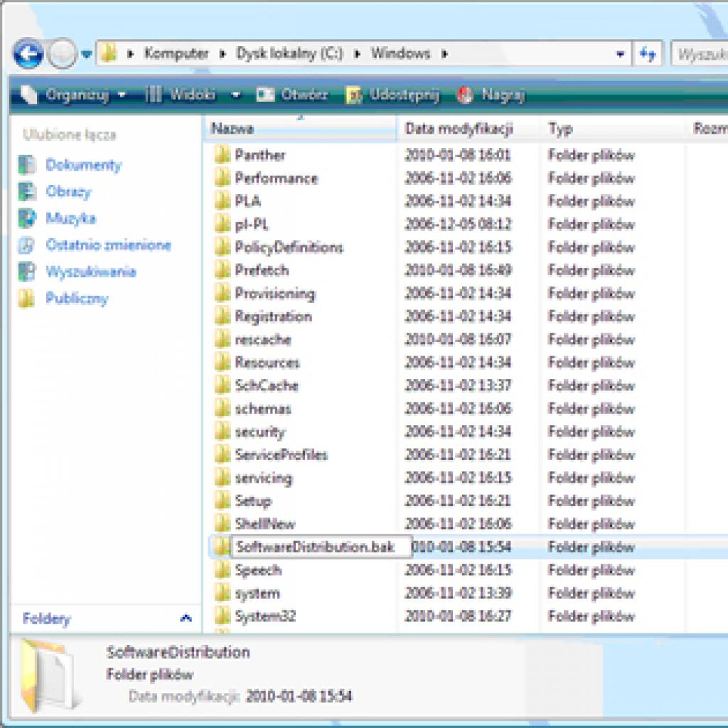
Task: Click Otwórz in the toolbar
Action: 292,95
